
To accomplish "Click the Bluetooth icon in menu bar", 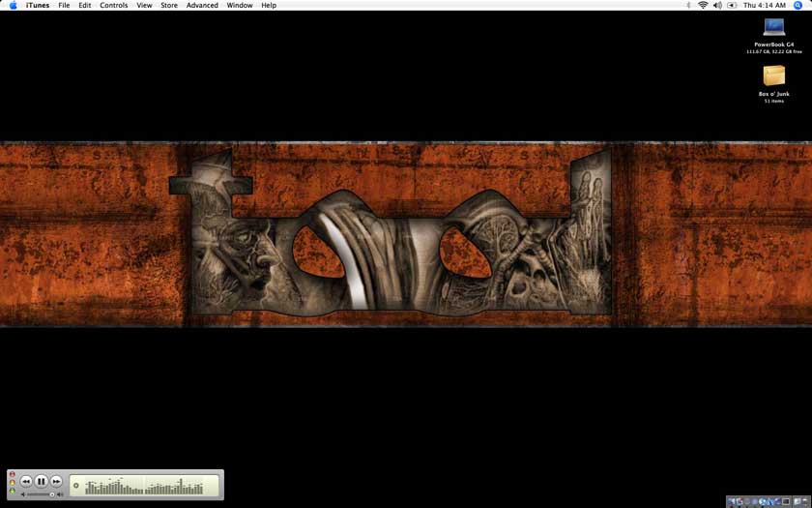I will tap(688, 5).
